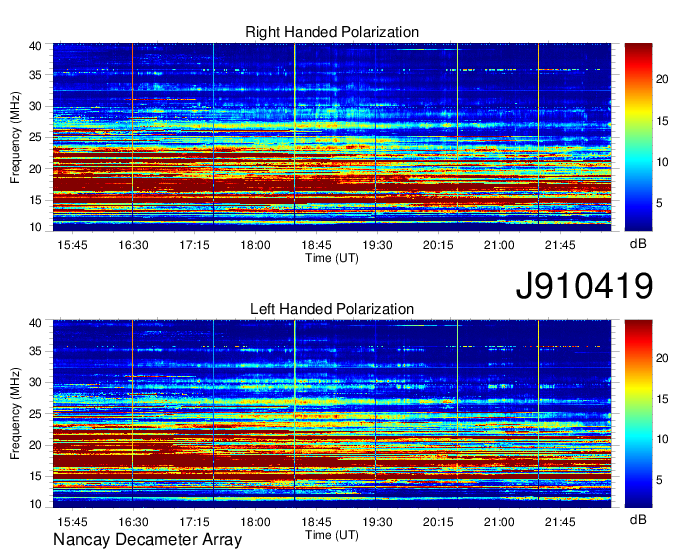Click 16:30 time tick on Left Handed plot
The width and height of the screenshot is (680, 552).
coord(133,522)
